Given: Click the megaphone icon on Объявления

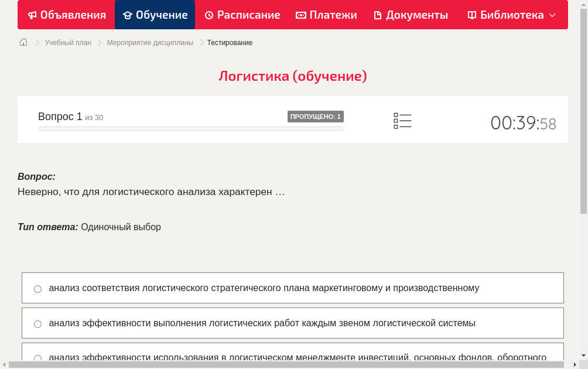Looking at the screenshot, I should [32, 15].
